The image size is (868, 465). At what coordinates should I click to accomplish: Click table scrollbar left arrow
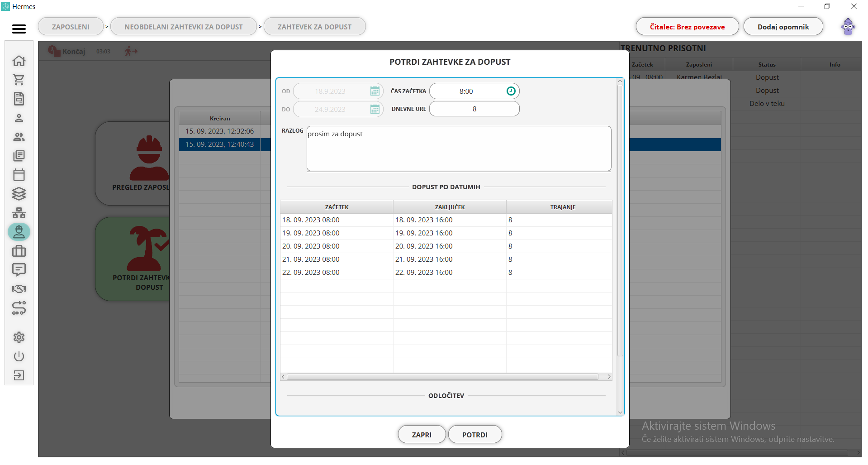pyautogui.click(x=283, y=377)
